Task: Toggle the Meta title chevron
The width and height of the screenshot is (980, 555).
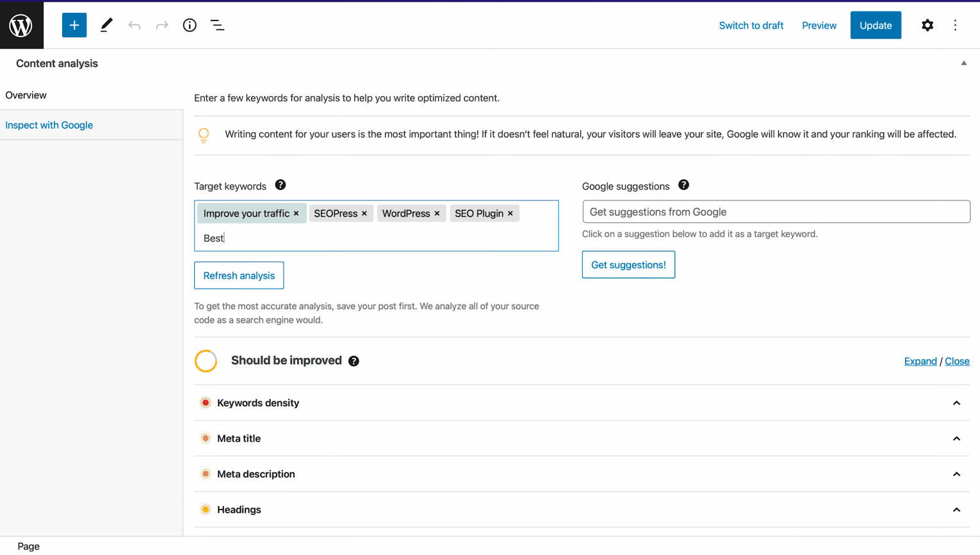Action: 956,439
